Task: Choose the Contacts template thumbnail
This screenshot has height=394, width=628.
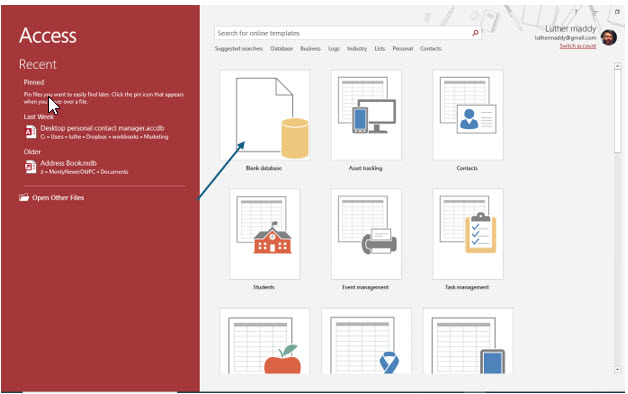Action: [468, 115]
